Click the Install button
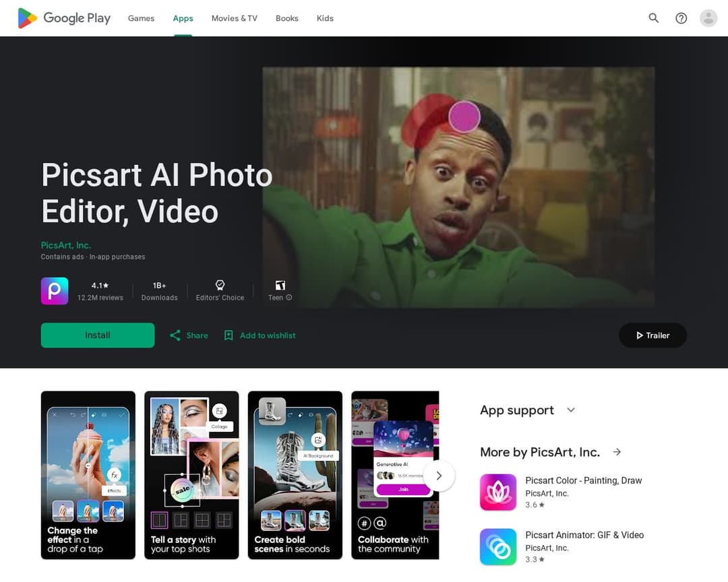The height and width of the screenshot is (582, 728). pos(98,335)
